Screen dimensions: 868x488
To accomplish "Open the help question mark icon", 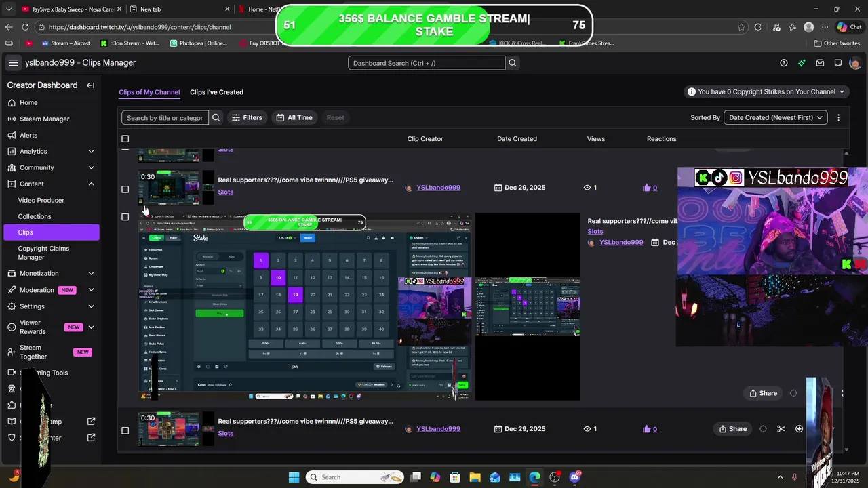I will pos(784,63).
